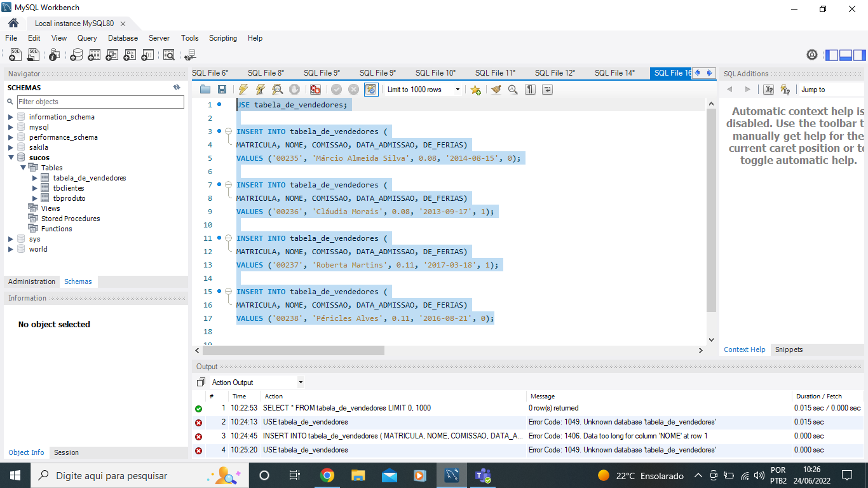
Task: Select the Stored Procedures node
Action: (71, 219)
